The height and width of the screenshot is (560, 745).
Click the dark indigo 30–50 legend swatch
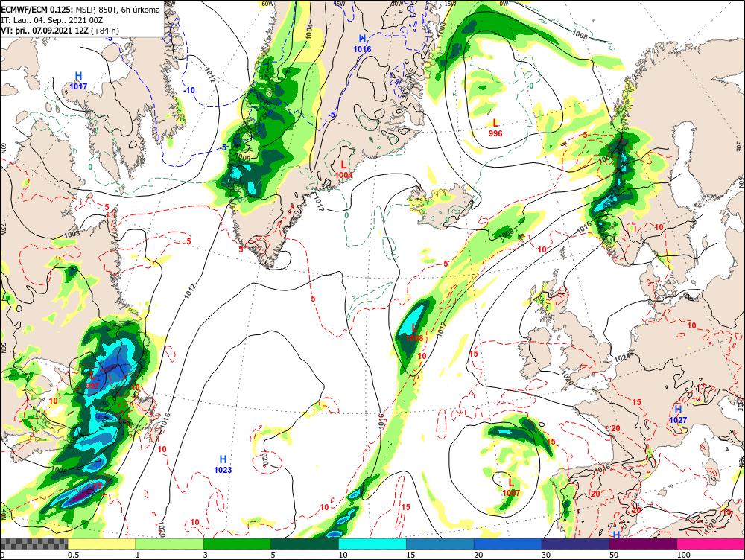(x=575, y=544)
